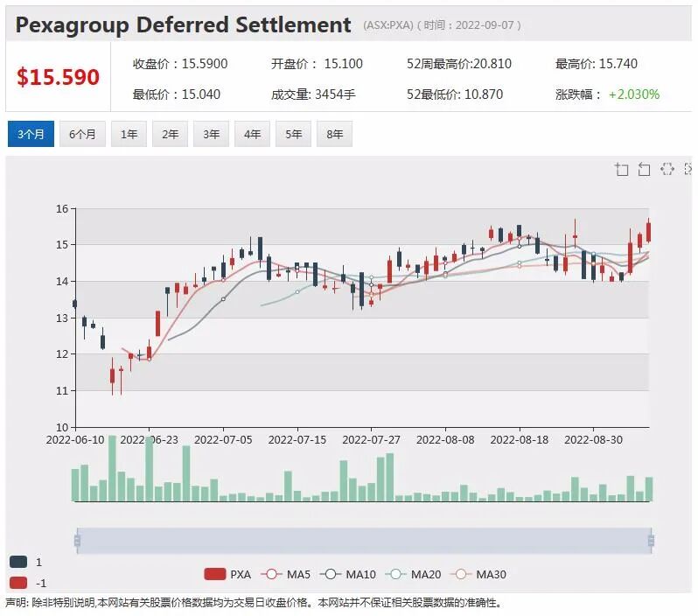Image resolution: width=698 pixels, height=616 pixels.
Task: Click the final volume bar at right edge
Action: (649, 489)
